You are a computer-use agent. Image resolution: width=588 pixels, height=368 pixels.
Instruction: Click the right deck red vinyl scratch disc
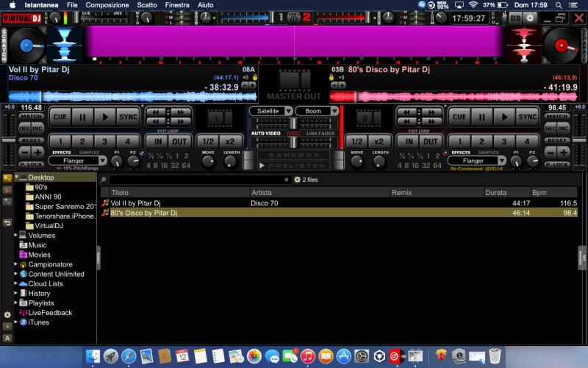(x=564, y=45)
